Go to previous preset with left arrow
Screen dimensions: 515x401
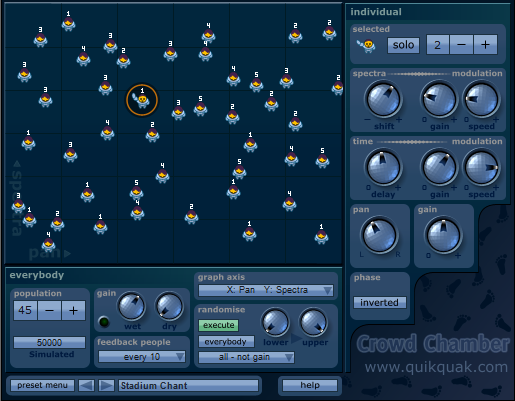[87, 385]
